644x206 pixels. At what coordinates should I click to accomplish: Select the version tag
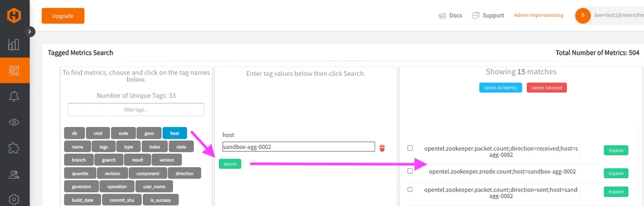pyautogui.click(x=166, y=160)
